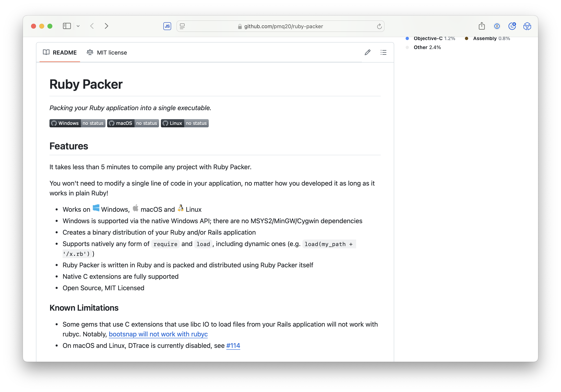Click 'Open Source, MIT Licensed' bullet
The image size is (561, 392).
103,288
